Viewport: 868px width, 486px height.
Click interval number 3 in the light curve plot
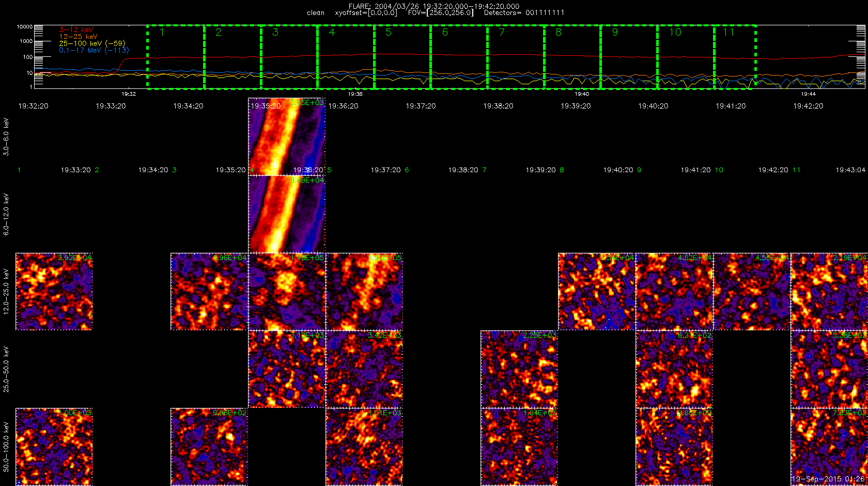click(x=275, y=33)
